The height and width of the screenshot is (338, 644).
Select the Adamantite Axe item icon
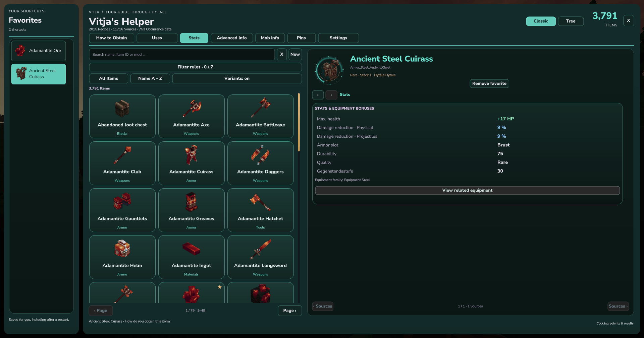click(192, 108)
